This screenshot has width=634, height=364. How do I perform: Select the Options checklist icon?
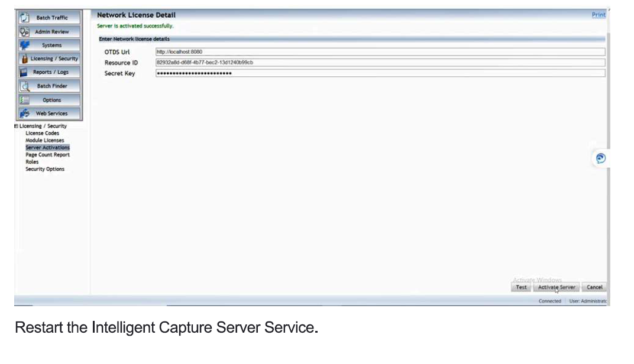[x=24, y=100]
